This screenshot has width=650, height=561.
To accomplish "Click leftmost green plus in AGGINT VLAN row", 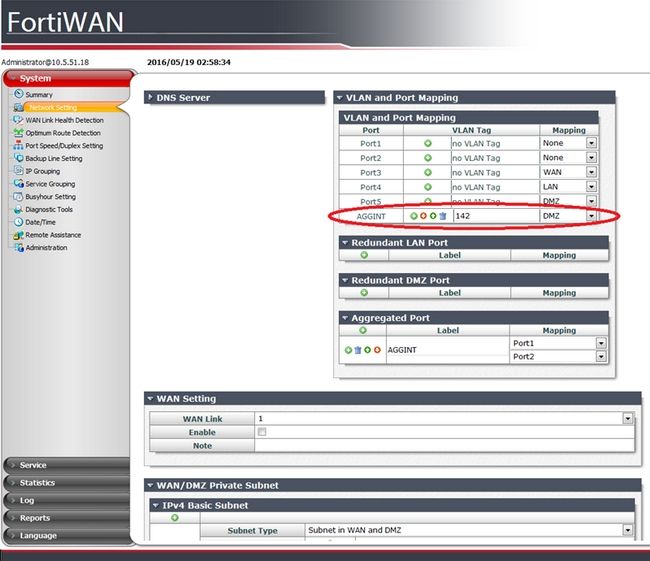I will [413, 216].
